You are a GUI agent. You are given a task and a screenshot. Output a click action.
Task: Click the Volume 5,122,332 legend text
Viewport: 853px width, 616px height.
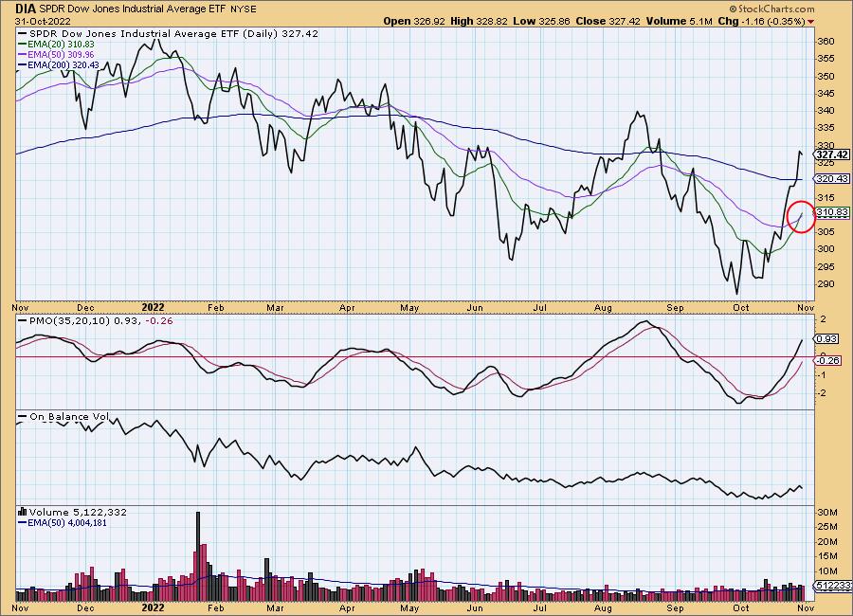(78, 512)
